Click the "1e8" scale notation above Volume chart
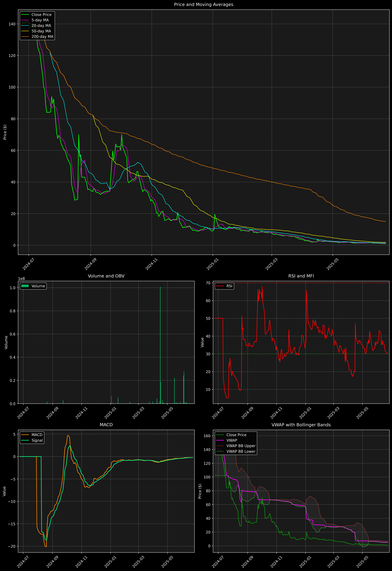The width and height of the screenshot is (392, 571). click(x=21, y=279)
